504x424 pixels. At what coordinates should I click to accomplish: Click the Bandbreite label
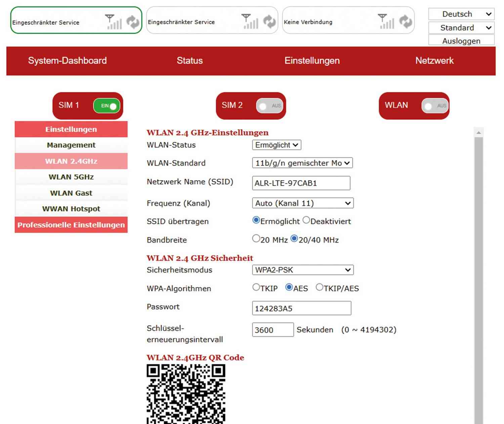point(167,240)
